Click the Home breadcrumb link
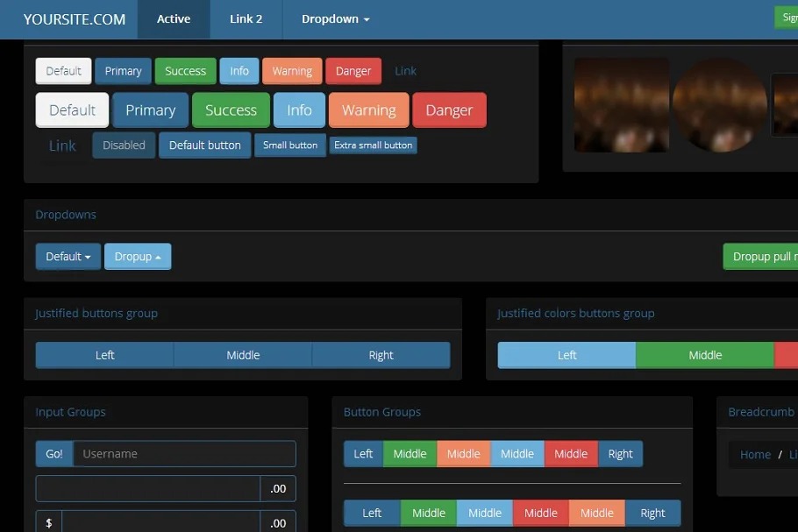 click(x=755, y=455)
